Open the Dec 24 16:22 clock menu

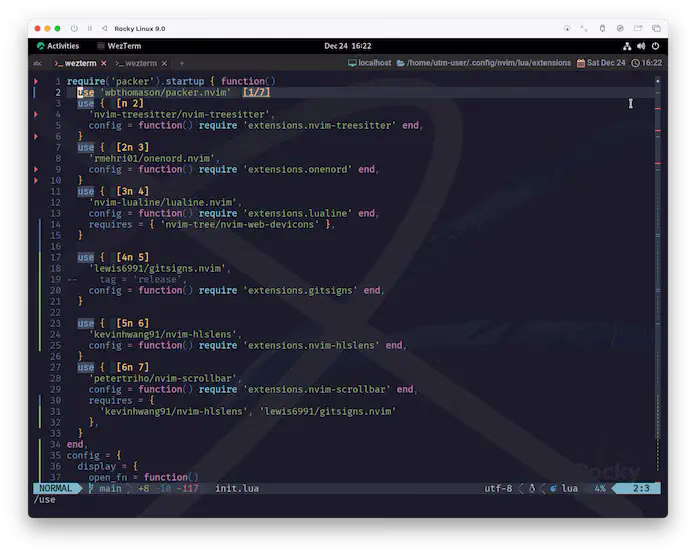[348, 46]
